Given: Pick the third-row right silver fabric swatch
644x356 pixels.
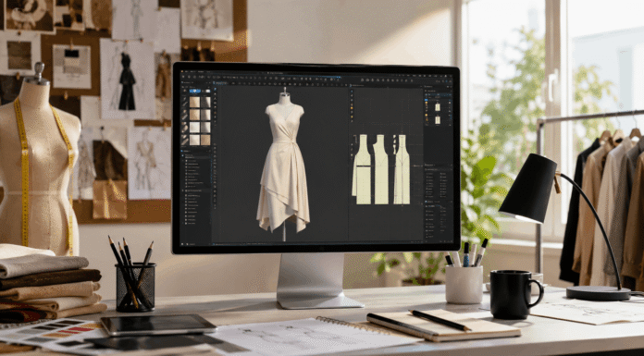Looking at the screenshot, I should (205, 128).
